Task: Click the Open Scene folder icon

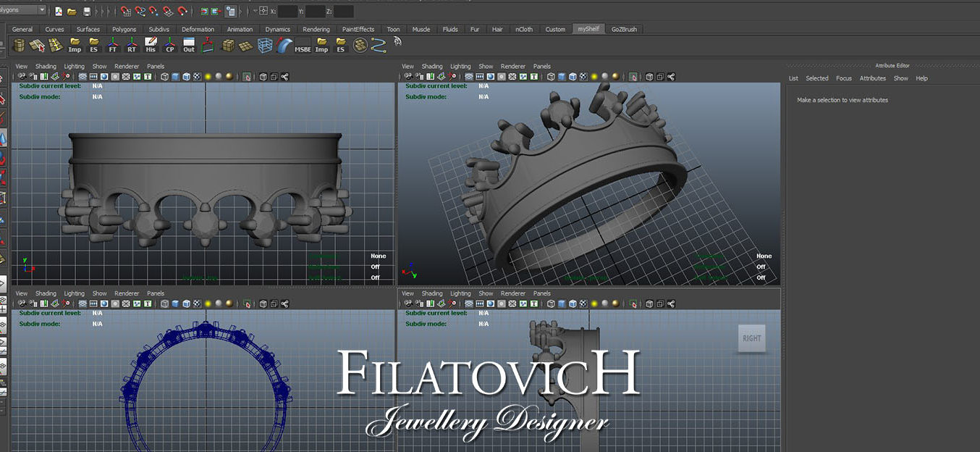Action: click(72, 12)
